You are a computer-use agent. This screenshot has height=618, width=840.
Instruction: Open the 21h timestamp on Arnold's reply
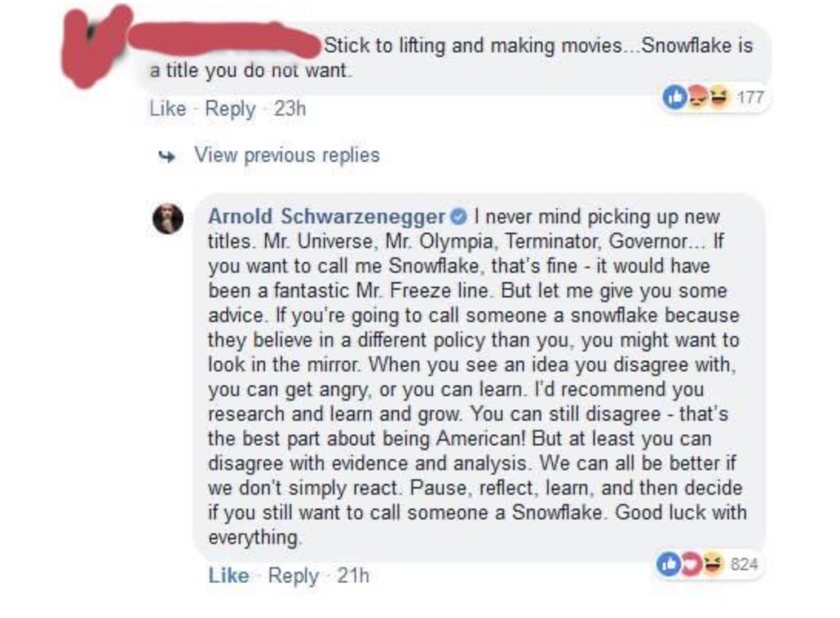tap(352, 575)
